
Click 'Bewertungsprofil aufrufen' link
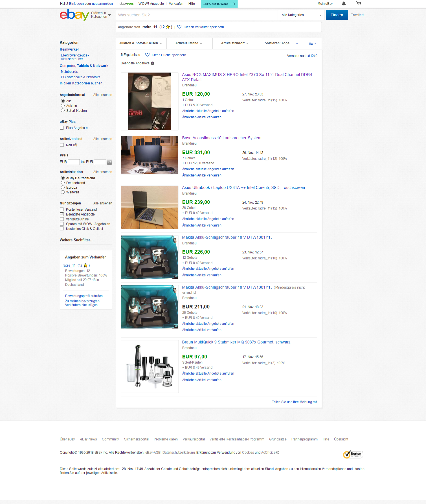point(84,296)
